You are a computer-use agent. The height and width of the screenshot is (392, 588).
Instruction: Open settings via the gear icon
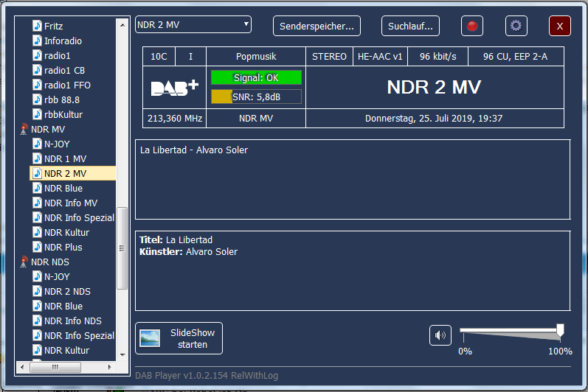coord(516,26)
